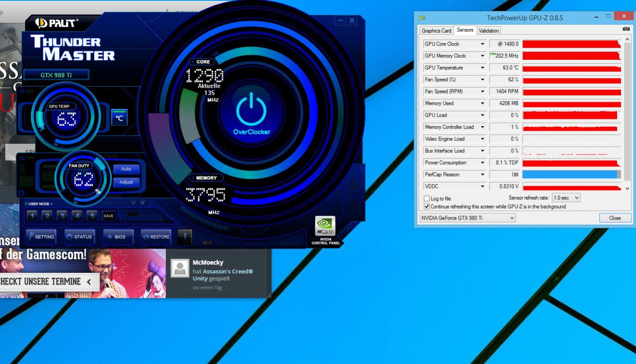This screenshot has width=636, height=364.
Task: Expand Fan Speed (%) sensor dropdown
Action: point(483,80)
